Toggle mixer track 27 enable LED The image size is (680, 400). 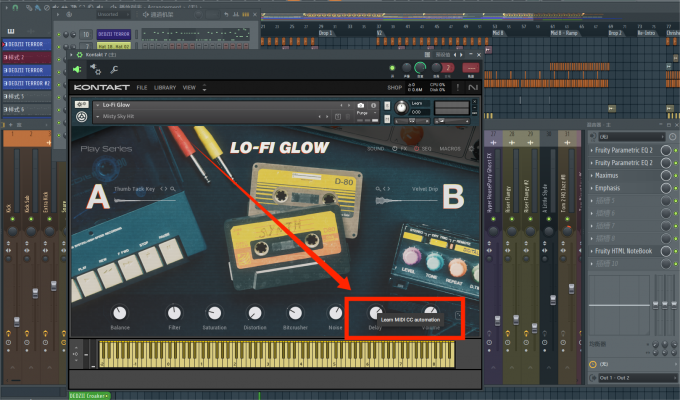click(x=493, y=219)
